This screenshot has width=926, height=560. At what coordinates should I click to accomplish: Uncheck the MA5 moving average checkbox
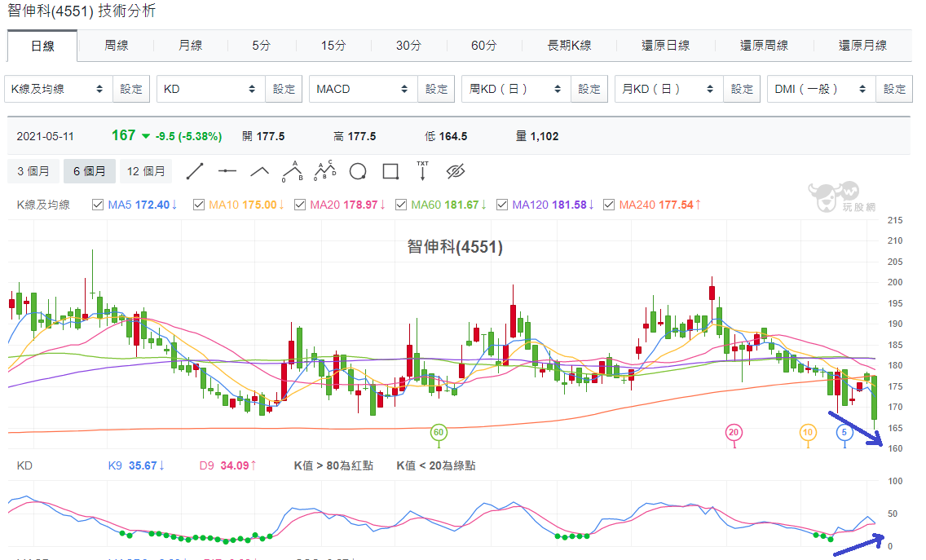point(98,205)
